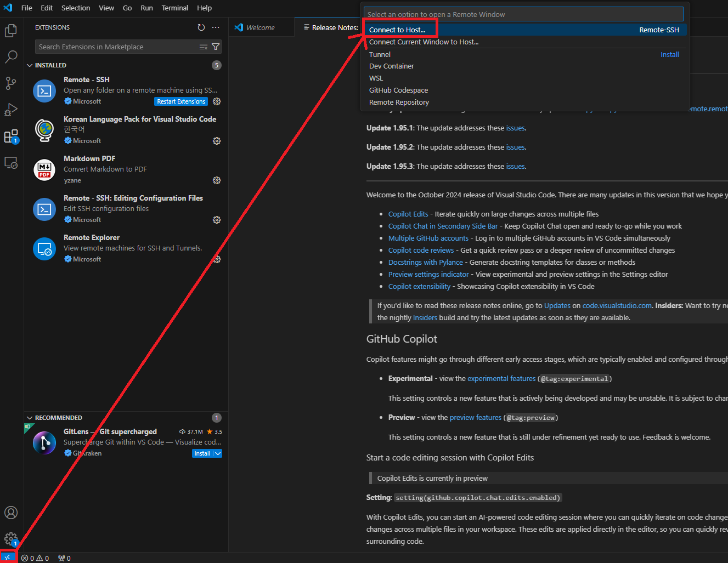
Task: Open manage gear for Markdown PDF
Action: tap(217, 180)
